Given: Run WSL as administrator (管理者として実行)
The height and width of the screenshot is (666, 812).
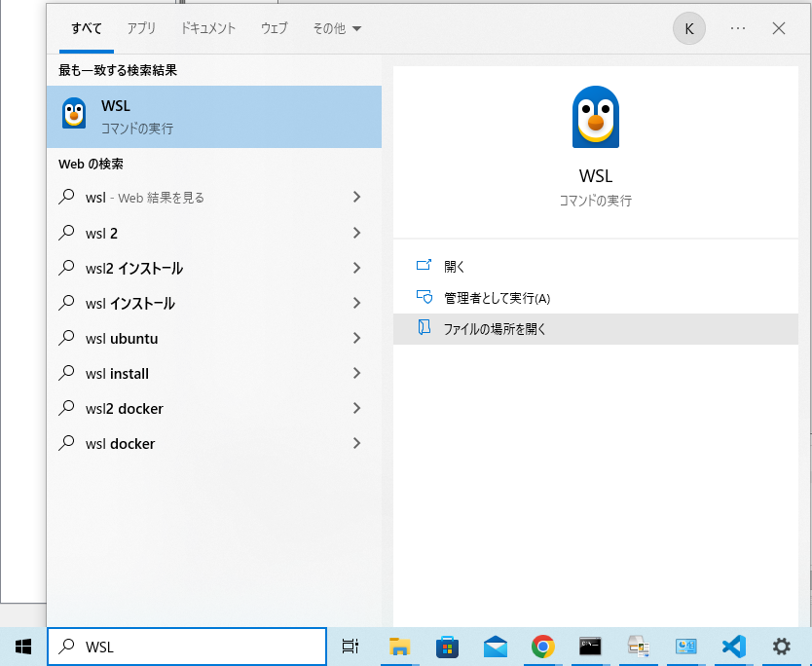Looking at the screenshot, I should coord(596,298).
